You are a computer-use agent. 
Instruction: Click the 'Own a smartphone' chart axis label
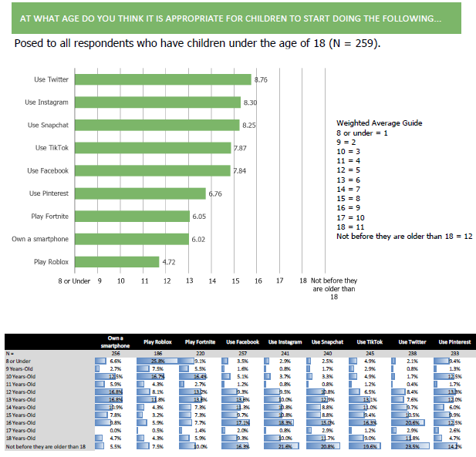[x=40, y=239]
